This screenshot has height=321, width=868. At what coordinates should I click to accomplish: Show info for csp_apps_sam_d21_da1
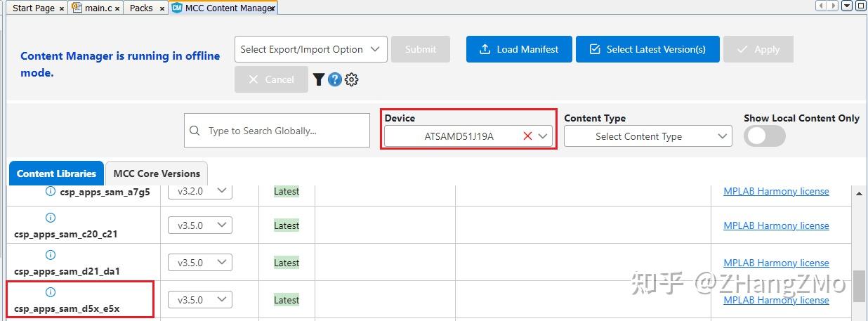[50, 255]
